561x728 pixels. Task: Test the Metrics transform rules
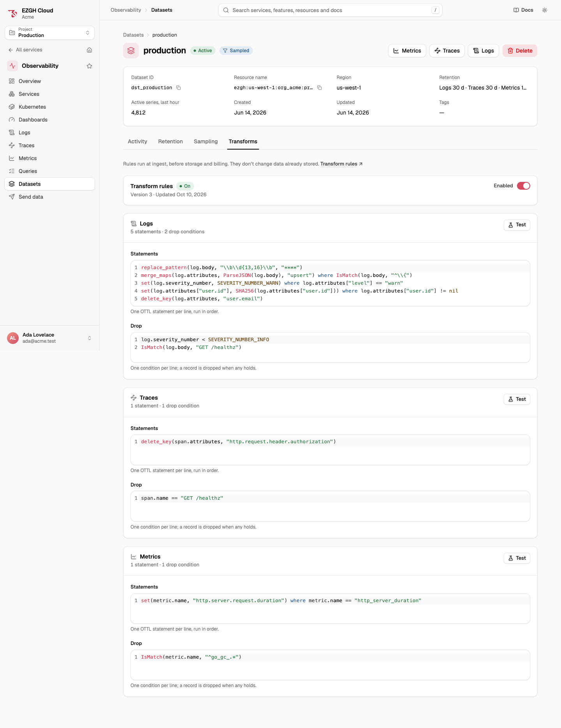(x=517, y=558)
